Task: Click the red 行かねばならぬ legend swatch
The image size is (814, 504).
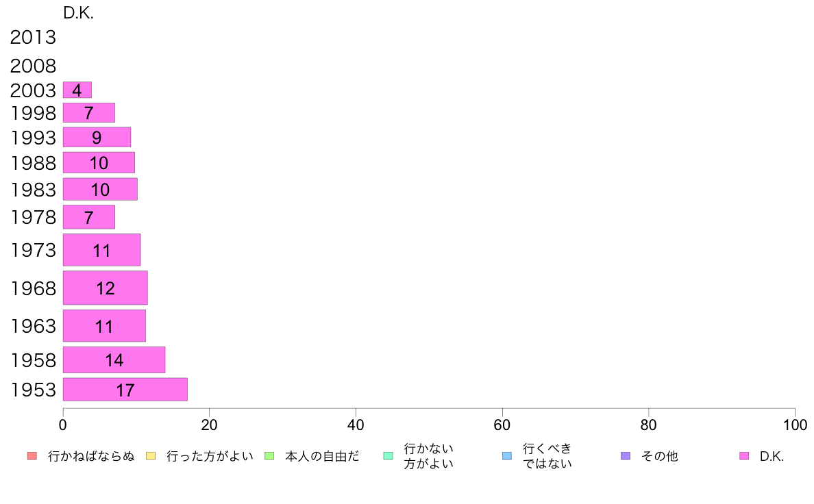Action: [x=32, y=456]
